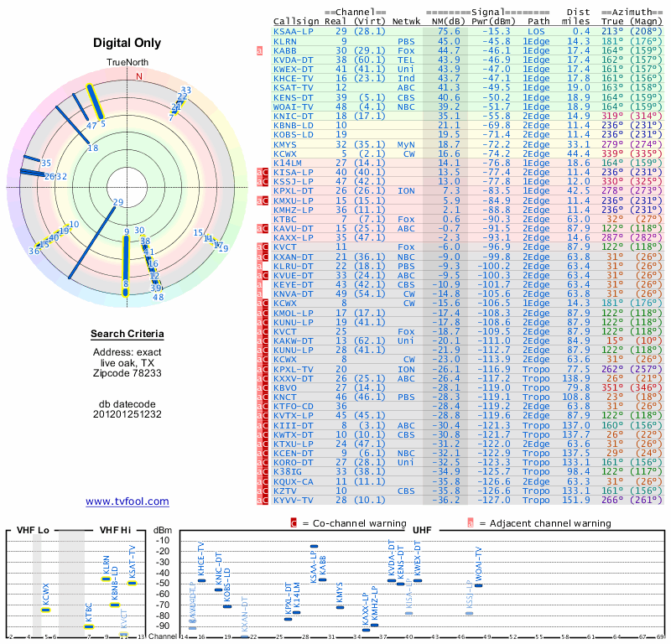Click KVDA-DT callsign in the table list

[x=293, y=60]
